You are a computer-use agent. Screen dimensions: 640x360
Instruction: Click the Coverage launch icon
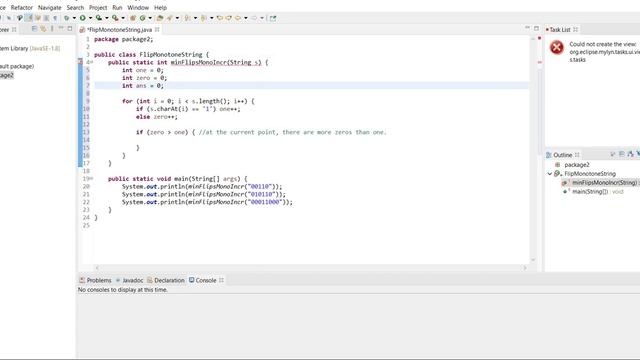pos(99,18)
